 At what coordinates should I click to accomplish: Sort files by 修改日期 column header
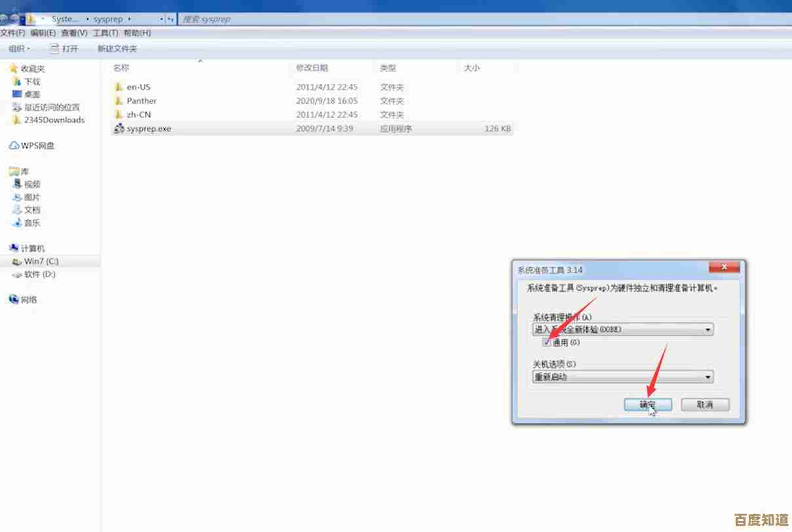pos(312,68)
